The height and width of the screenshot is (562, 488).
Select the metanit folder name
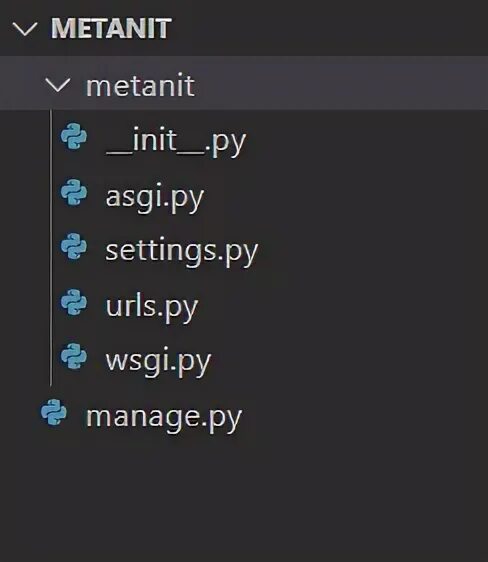click(140, 85)
